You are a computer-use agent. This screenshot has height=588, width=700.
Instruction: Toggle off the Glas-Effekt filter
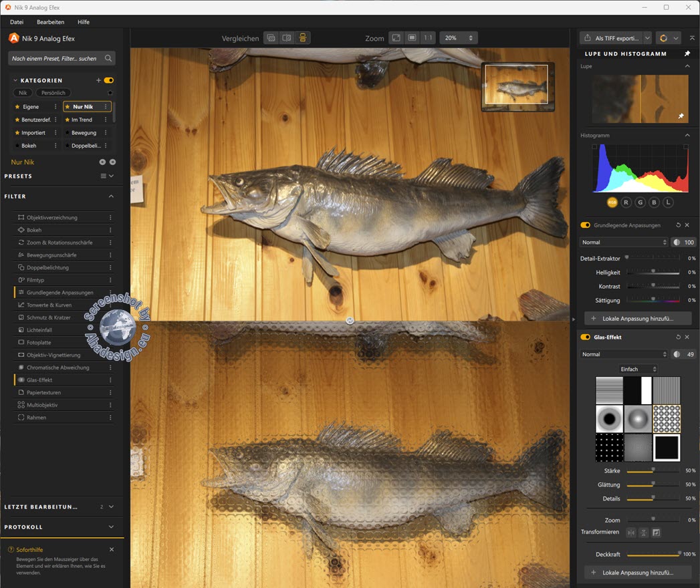586,337
